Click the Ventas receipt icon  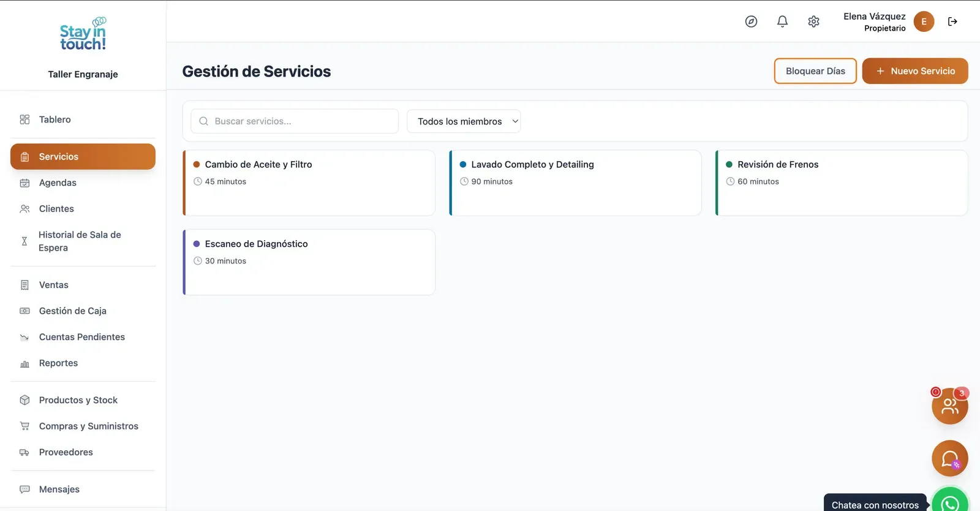[24, 285]
